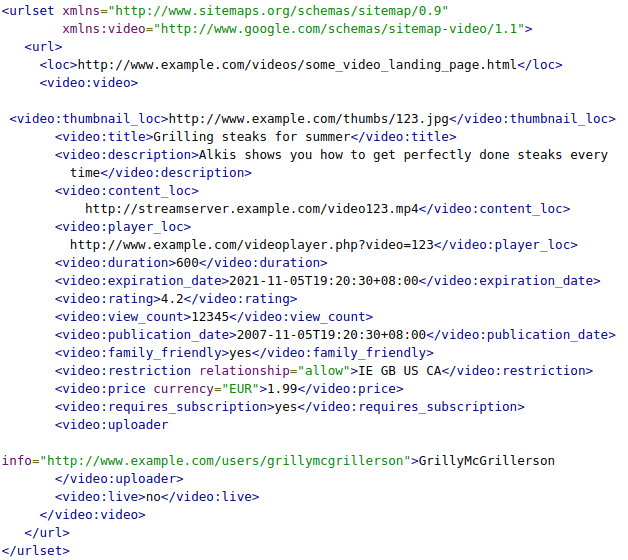Click the thumbs/123.jpg thumbnail URL
This screenshot has width=628, height=560.
(x=309, y=119)
